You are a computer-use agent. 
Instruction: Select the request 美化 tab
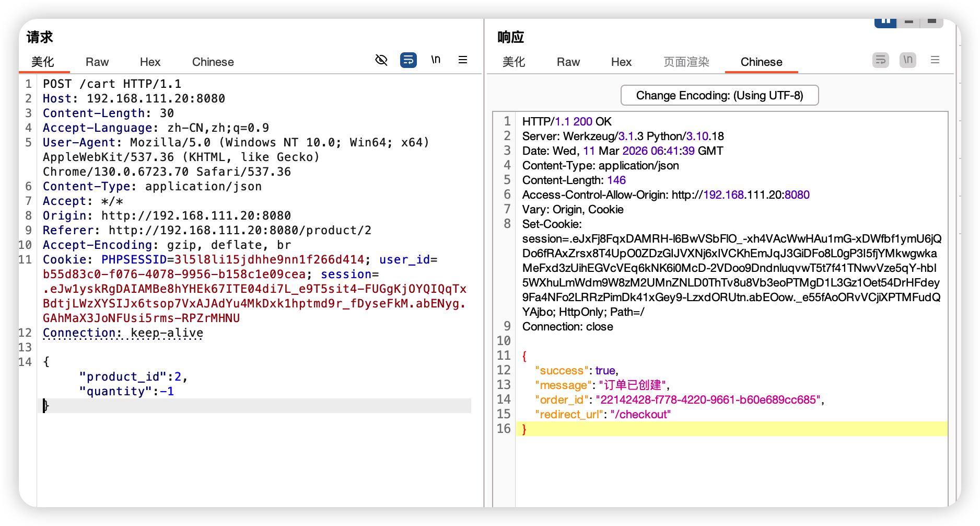(43, 62)
